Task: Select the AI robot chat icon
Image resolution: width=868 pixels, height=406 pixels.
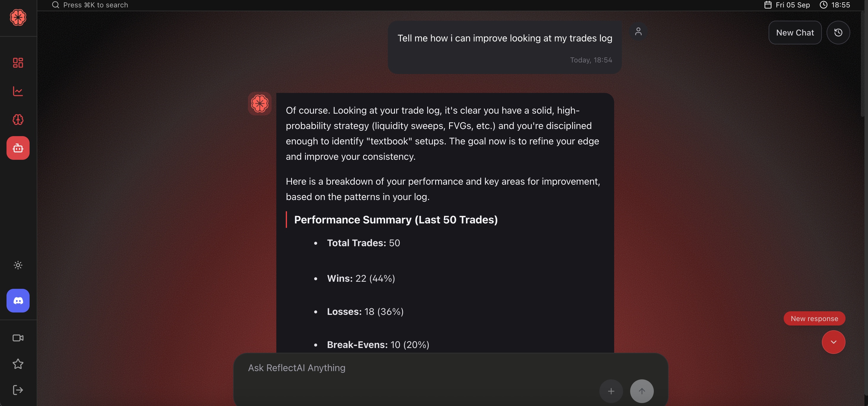Action: pos(18,148)
